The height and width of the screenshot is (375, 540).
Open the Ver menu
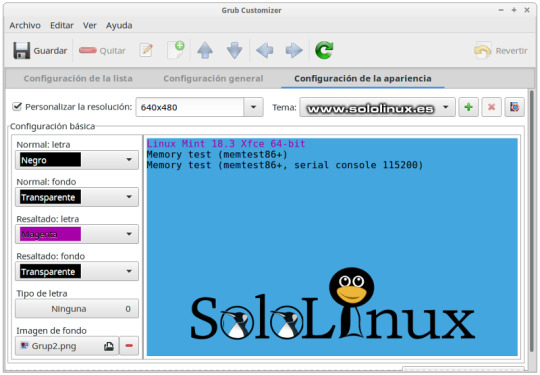pos(90,25)
